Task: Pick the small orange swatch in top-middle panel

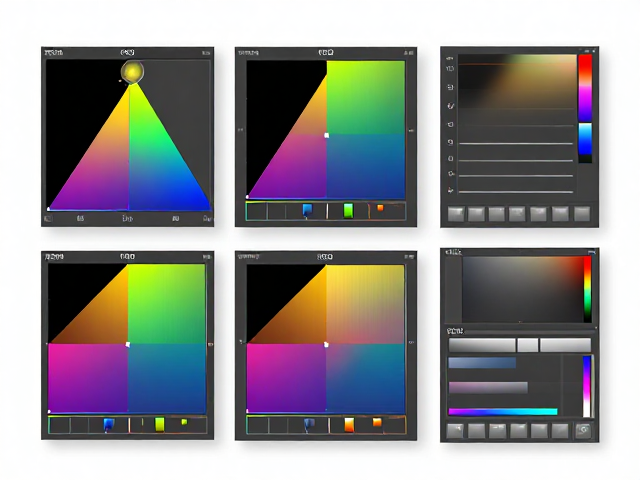Action: tap(380, 208)
